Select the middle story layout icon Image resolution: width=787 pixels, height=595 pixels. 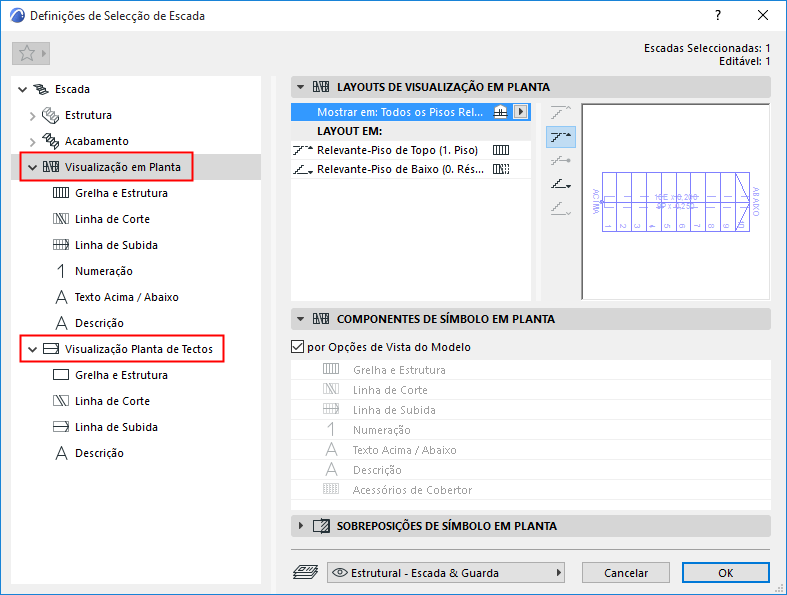tap(561, 161)
